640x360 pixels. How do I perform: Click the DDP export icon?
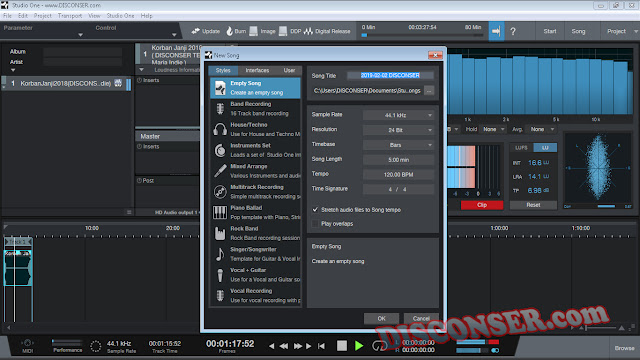[x=283, y=31]
